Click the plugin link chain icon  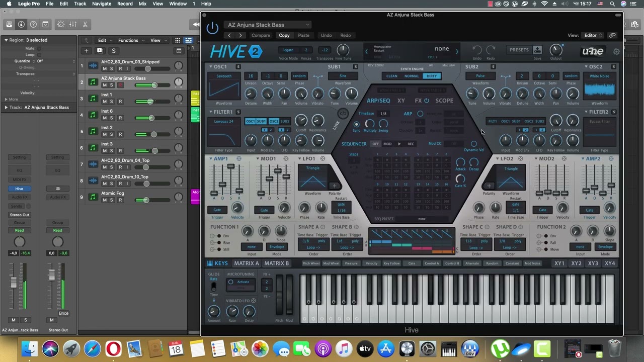point(612,35)
